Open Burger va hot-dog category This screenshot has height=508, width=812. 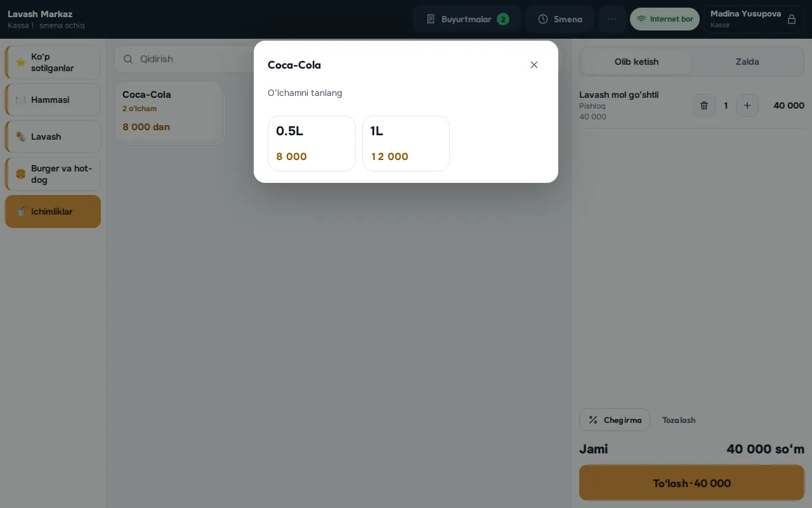(53, 174)
